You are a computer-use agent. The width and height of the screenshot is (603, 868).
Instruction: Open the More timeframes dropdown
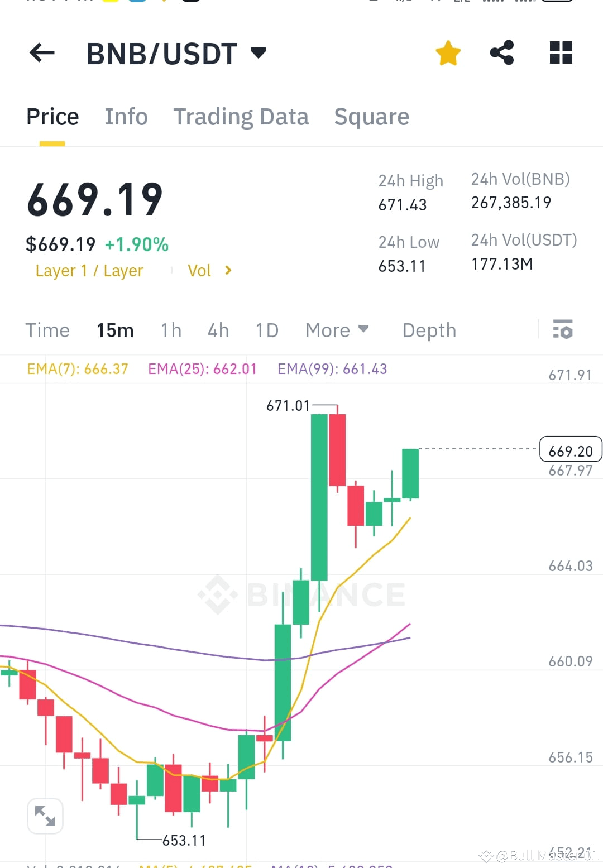click(336, 330)
